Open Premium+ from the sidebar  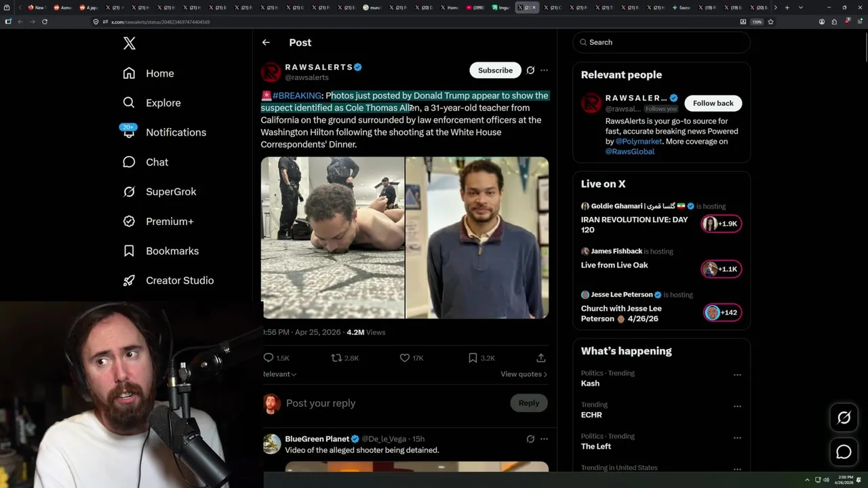(x=158, y=222)
